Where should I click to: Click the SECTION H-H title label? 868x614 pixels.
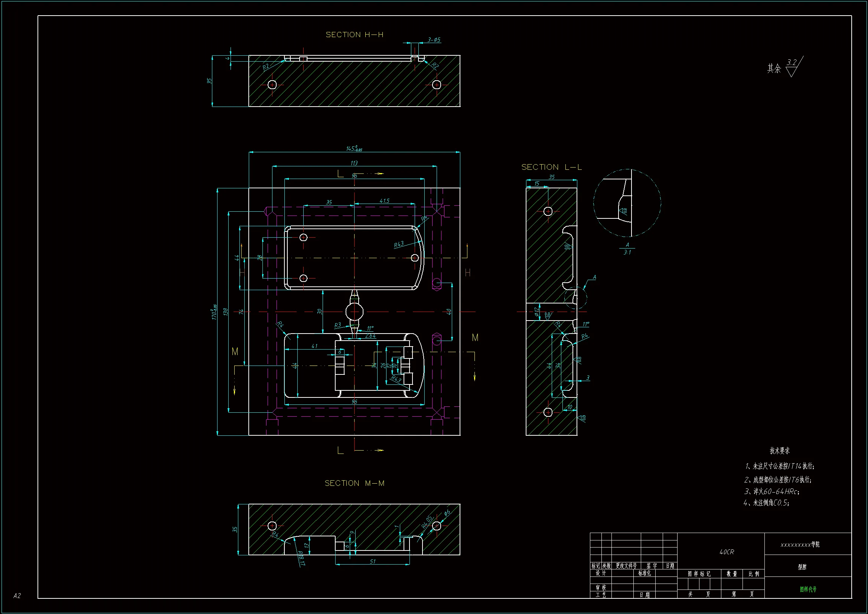[x=354, y=35]
